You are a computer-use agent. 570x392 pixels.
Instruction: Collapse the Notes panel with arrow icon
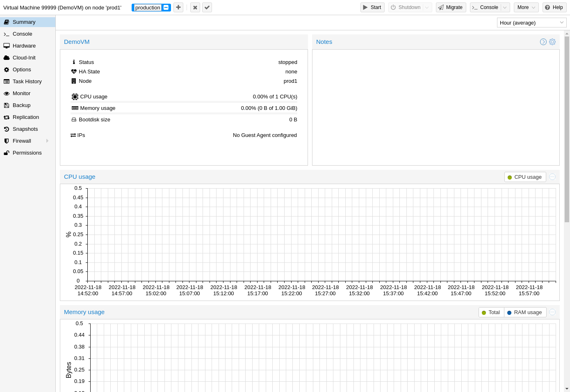pyautogui.click(x=543, y=42)
